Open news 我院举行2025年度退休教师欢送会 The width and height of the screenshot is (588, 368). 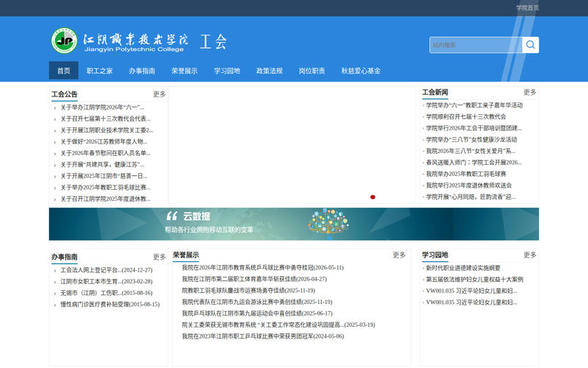469,185
